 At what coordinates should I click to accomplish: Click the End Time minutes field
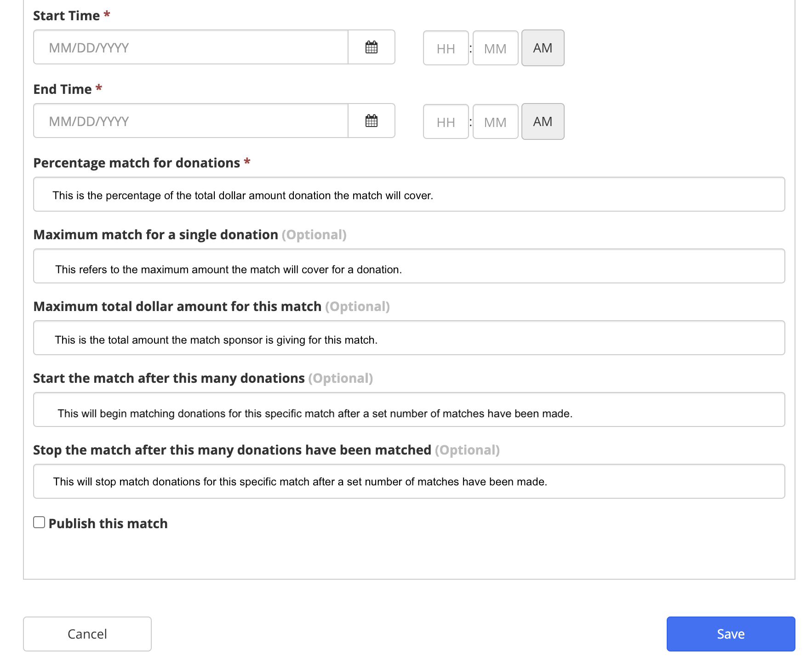(495, 121)
